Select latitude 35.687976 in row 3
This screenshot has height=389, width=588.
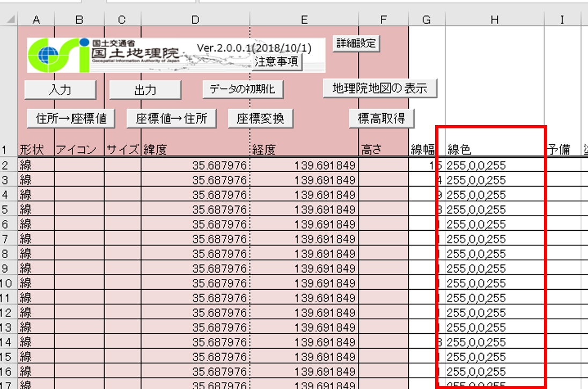[195, 180]
